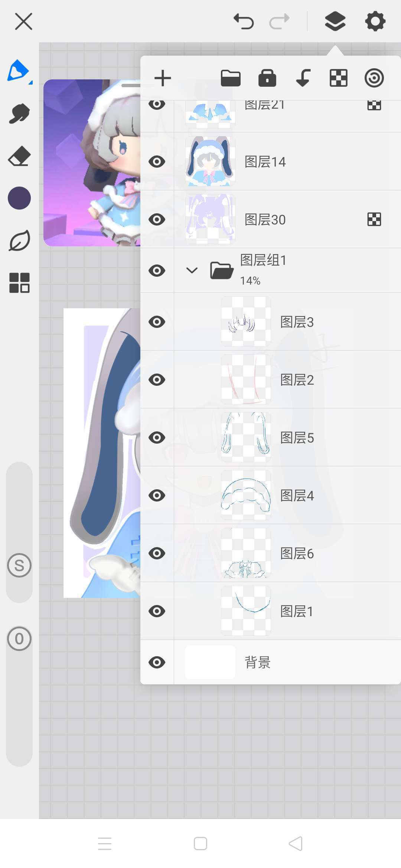Collapse 图层组1 group chevron
The width and height of the screenshot is (401, 868).
[x=192, y=270]
